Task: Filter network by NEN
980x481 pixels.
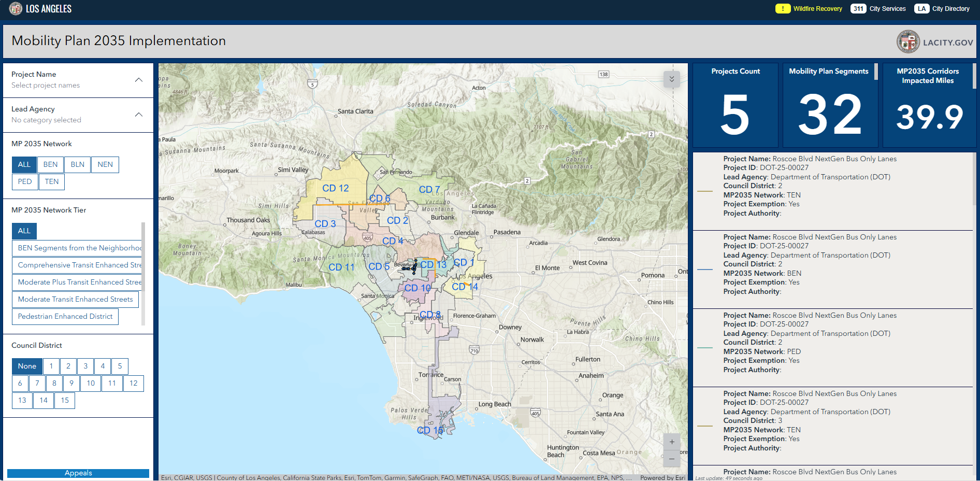Action: coord(105,165)
